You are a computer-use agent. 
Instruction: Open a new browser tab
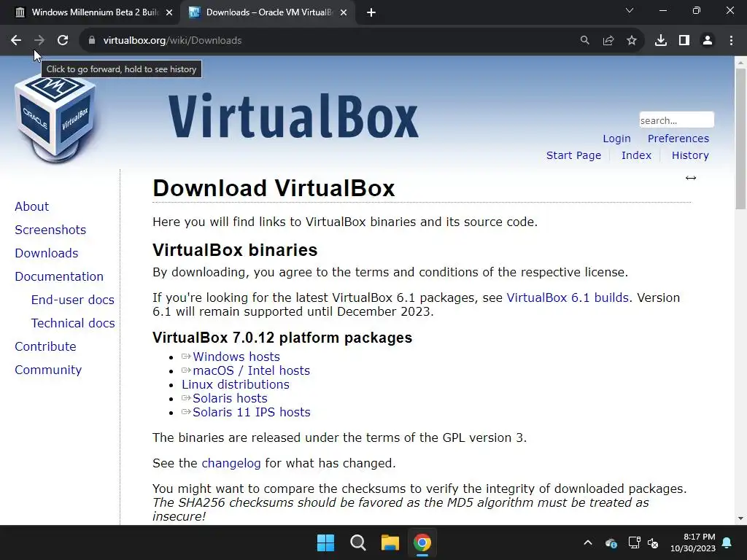[371, 13]
